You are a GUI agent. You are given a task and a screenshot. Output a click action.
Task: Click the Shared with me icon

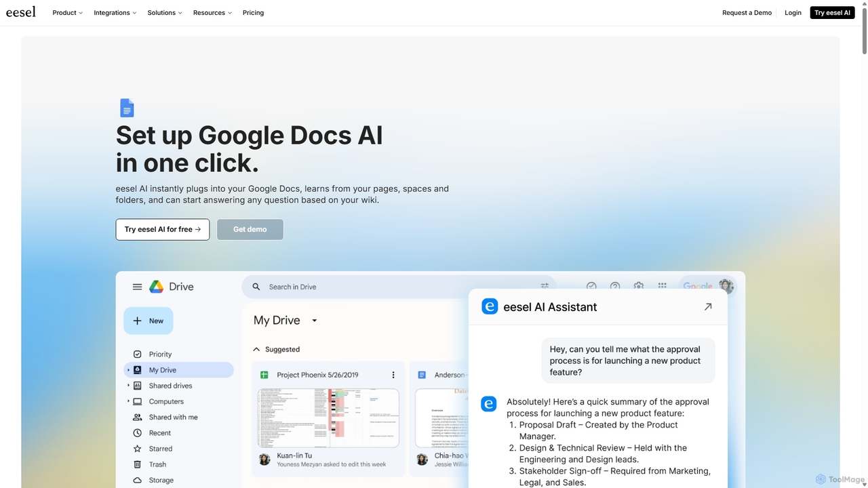138,417
